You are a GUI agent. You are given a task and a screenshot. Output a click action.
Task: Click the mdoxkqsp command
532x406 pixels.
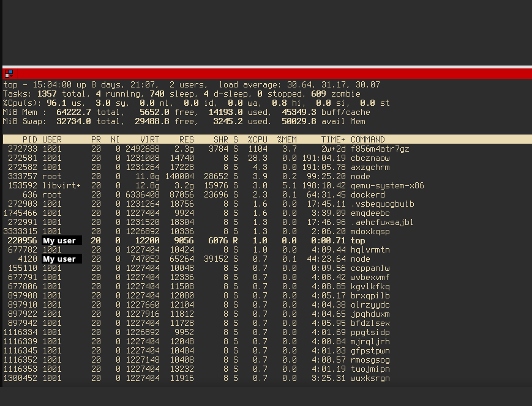(x=370, y=231)
